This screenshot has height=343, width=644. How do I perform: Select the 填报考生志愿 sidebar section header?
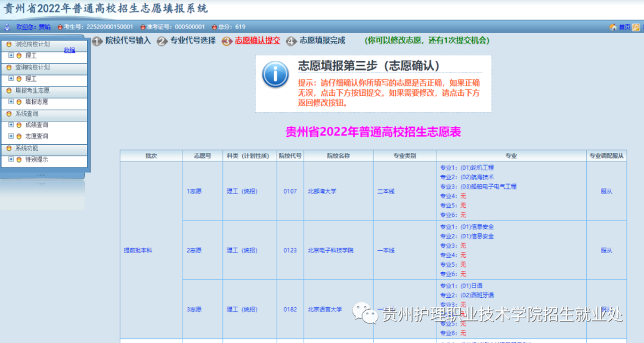44,91
